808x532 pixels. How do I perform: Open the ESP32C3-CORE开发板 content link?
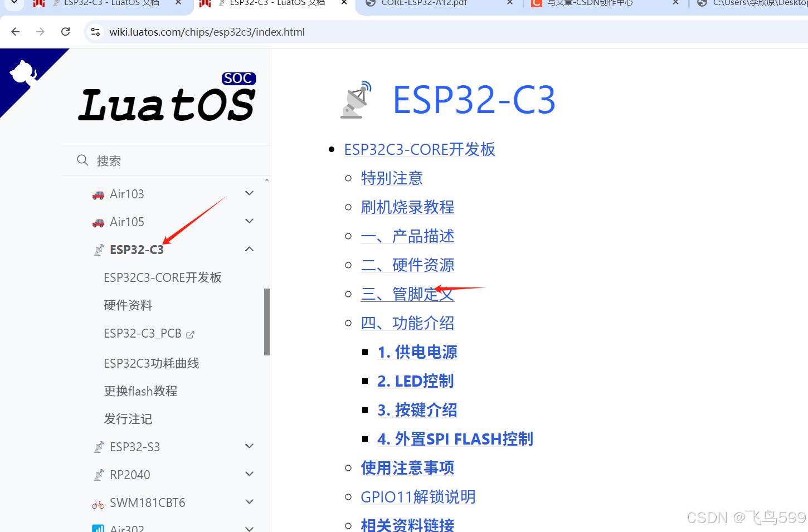click(420, 149)
